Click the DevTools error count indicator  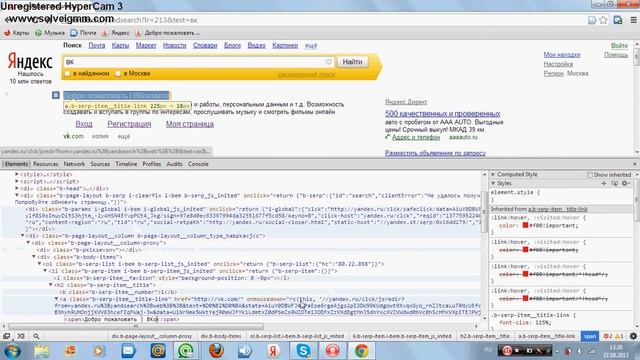tap(608, 336)
